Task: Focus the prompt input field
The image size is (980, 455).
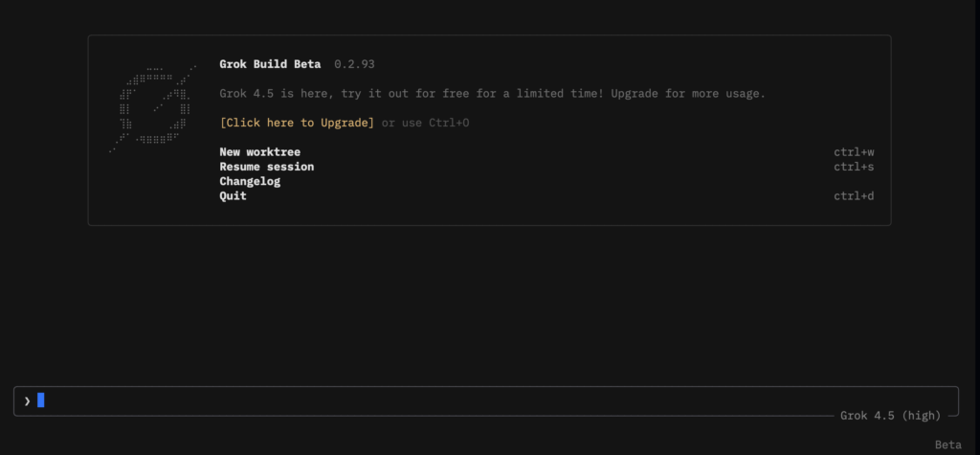Action: coord(485,401)
